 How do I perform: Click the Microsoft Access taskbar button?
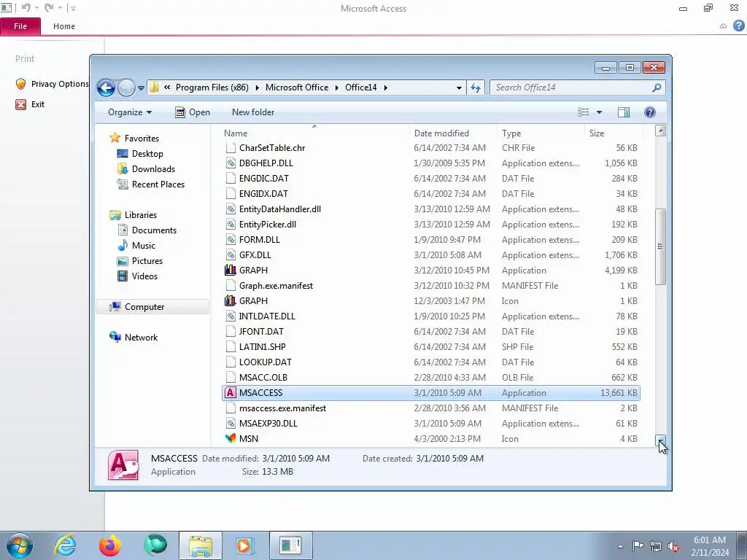pos(290,545)
